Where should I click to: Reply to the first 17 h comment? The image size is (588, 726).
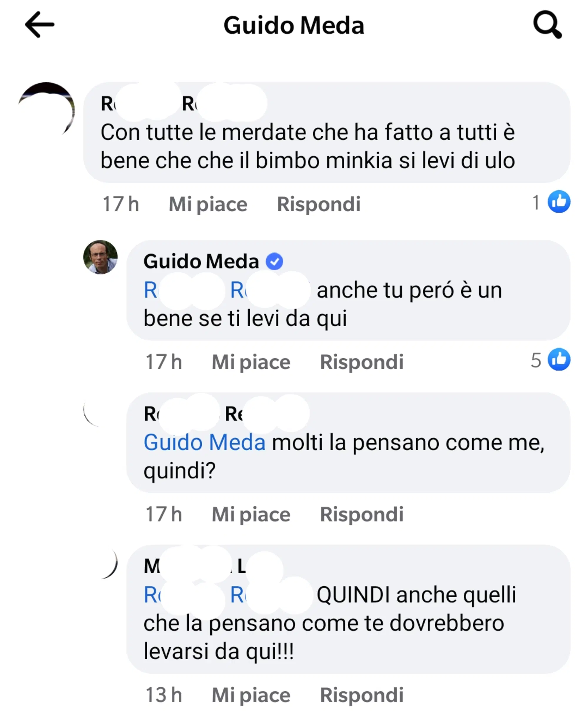[318, 204]
